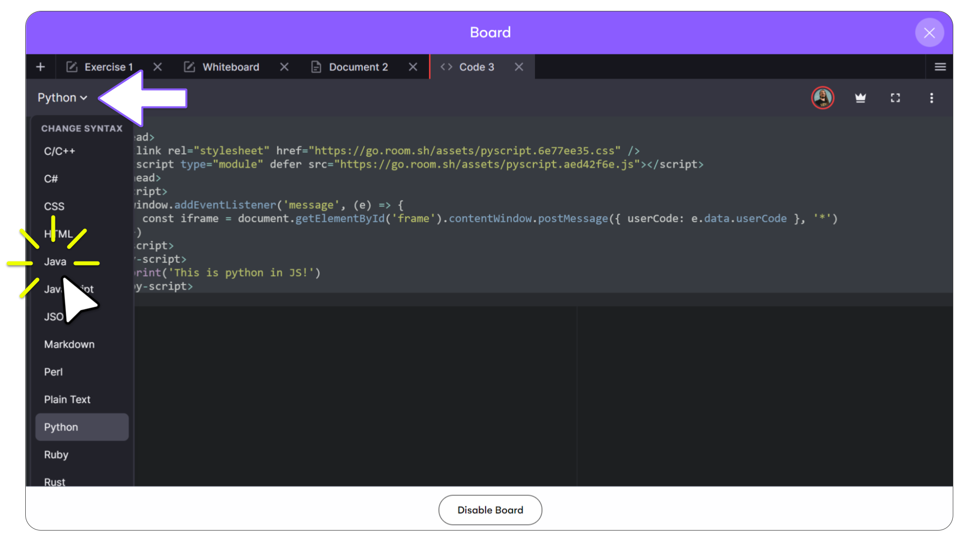
Task: Select the highlighted Python syntax entry
Action: click(82, 427)
